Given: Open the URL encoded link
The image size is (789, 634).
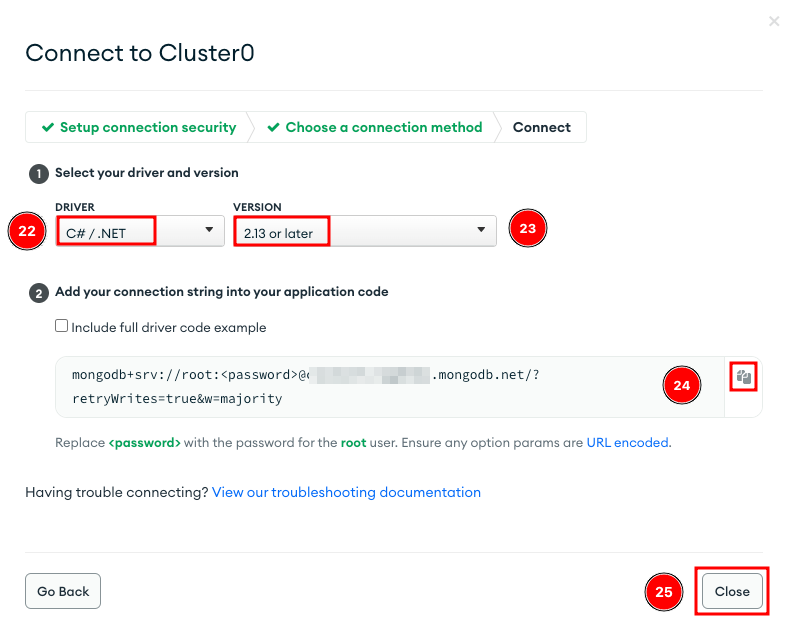Looking at the screenshot, I should (627, 443).
